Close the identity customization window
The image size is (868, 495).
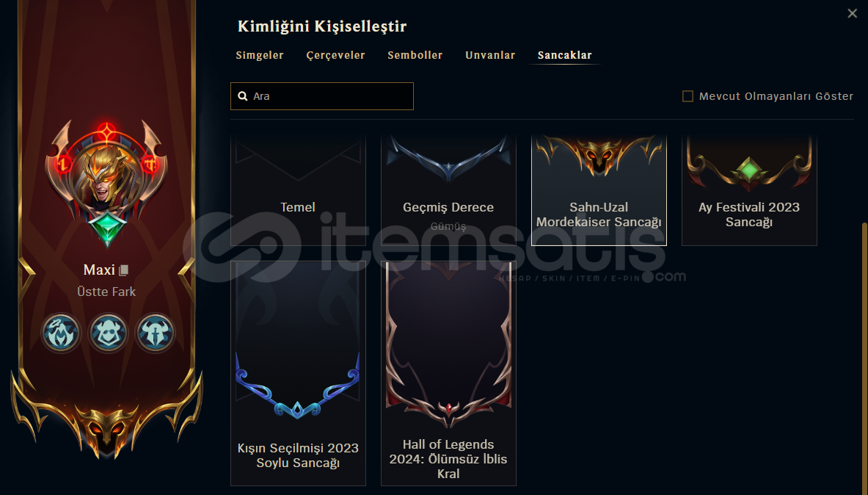(x=852, y=13)
